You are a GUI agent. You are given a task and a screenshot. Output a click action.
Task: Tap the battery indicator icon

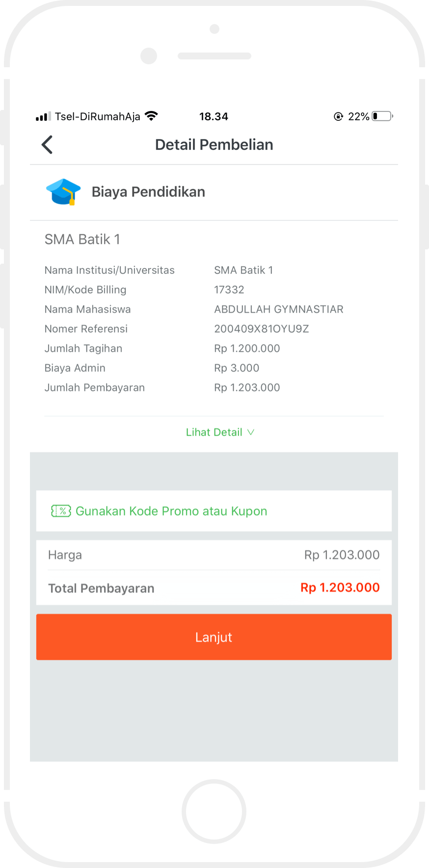382,116
